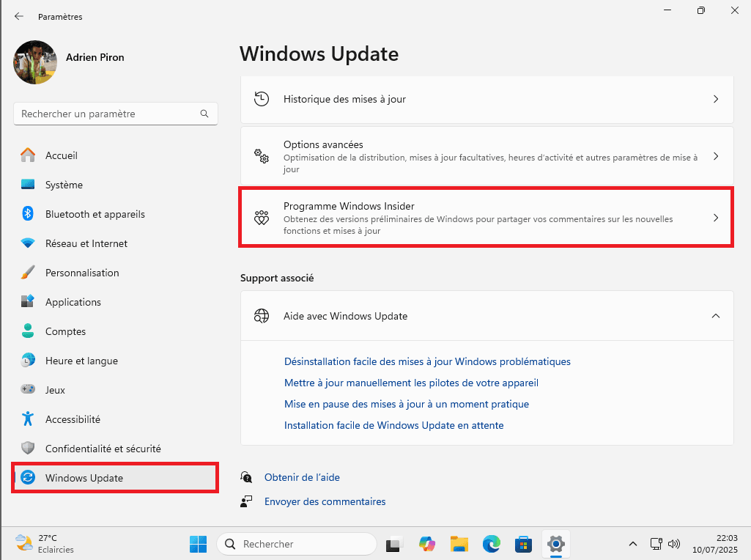Select Applications category label
Viewport: 751px width, 560px height.
click(x=73, y=302)
